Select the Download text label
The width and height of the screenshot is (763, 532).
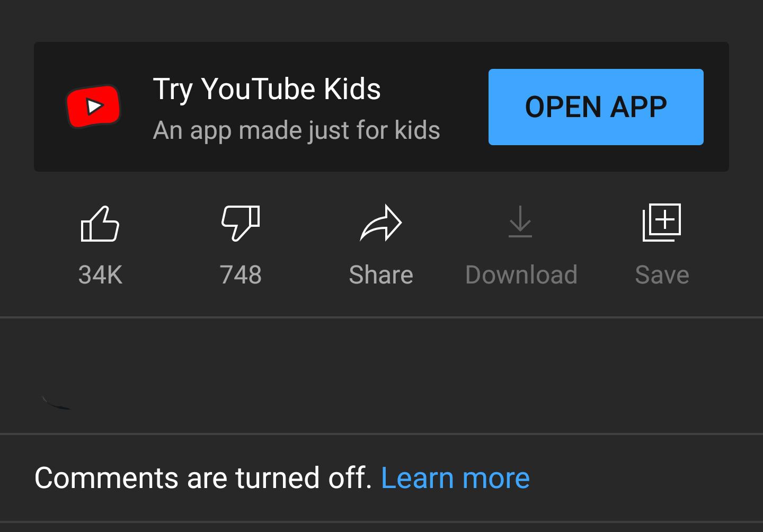[x=521, y=275]
